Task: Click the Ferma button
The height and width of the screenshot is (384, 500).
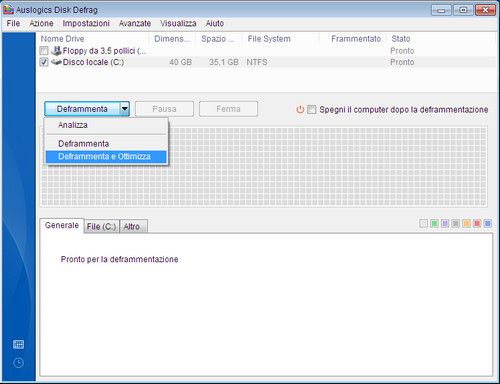Action: tap(228, 109)
